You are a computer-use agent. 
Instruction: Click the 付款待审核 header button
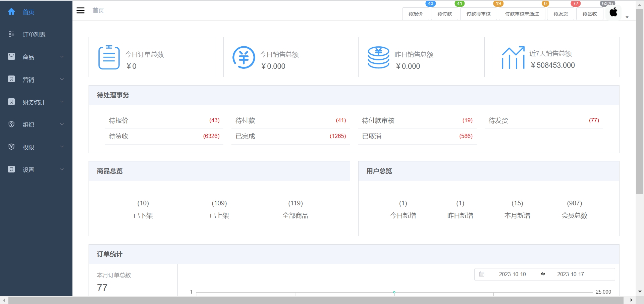pyautogui.click(x=478, y=14)
